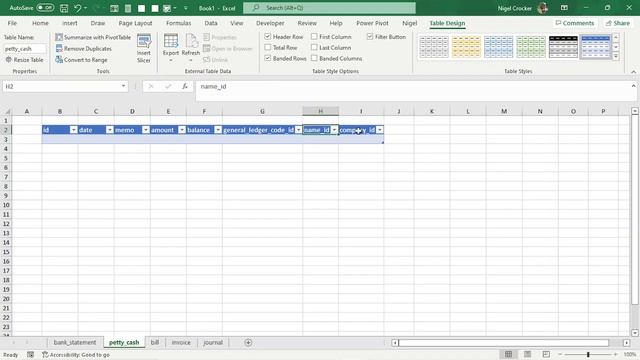The image size is (640, 360).
Task: Uncheck the Header Row checkbox
Action: coord(268,37)
